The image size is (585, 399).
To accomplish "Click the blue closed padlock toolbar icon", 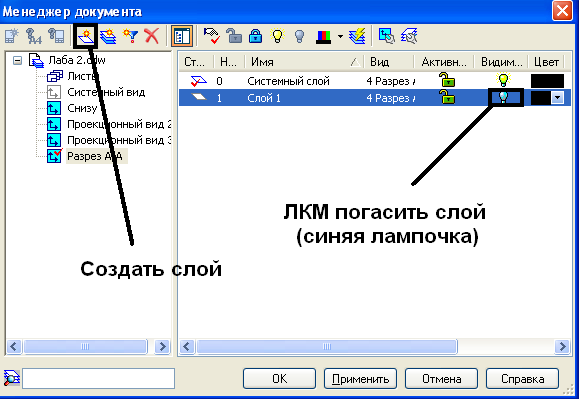I will (x=256, y=36).
